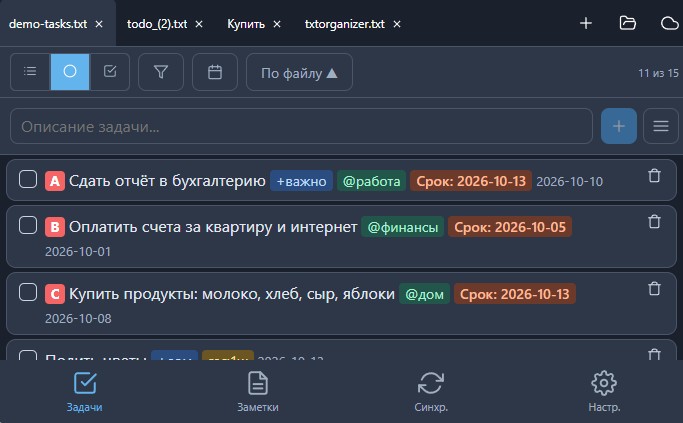Open the 'По файлу' sort dropdown

tap(299, 72)
